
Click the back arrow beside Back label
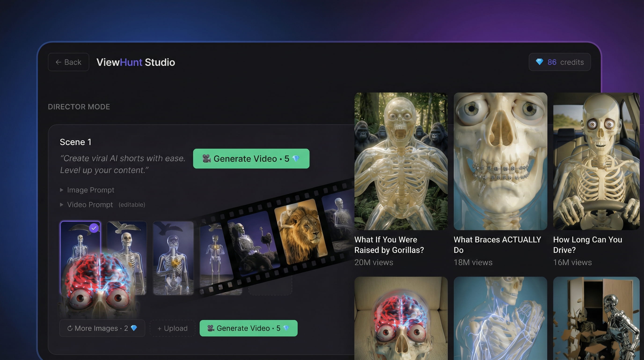click(x=59, y=62)
